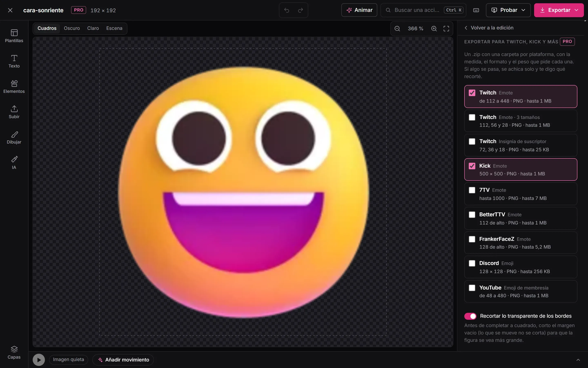588x368 pixels.
Task: Uncheck the Kick Emote option
Action: [472, 166]
